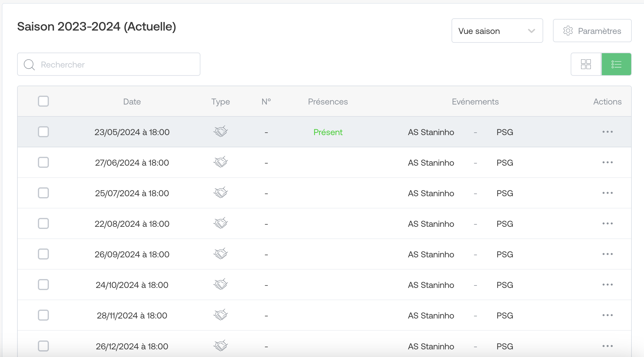Image resolution: width=644 pixels, height=357 pixels.
Task: Click the Evénements column header
Action: [x=475, y=101]
